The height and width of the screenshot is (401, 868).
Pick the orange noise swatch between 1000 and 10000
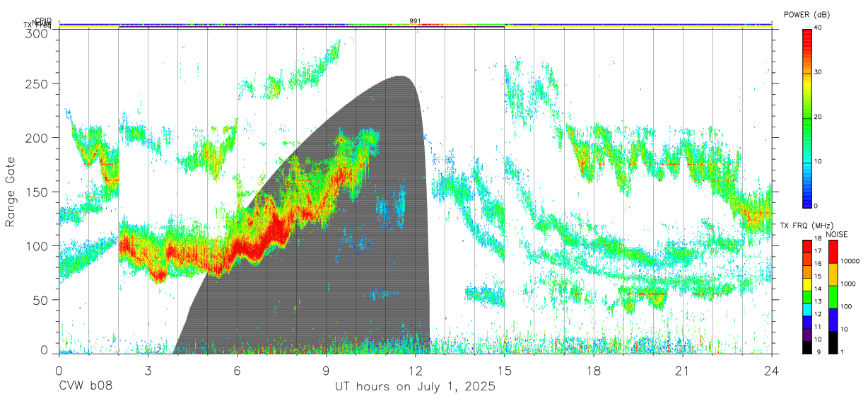(833, 274)
